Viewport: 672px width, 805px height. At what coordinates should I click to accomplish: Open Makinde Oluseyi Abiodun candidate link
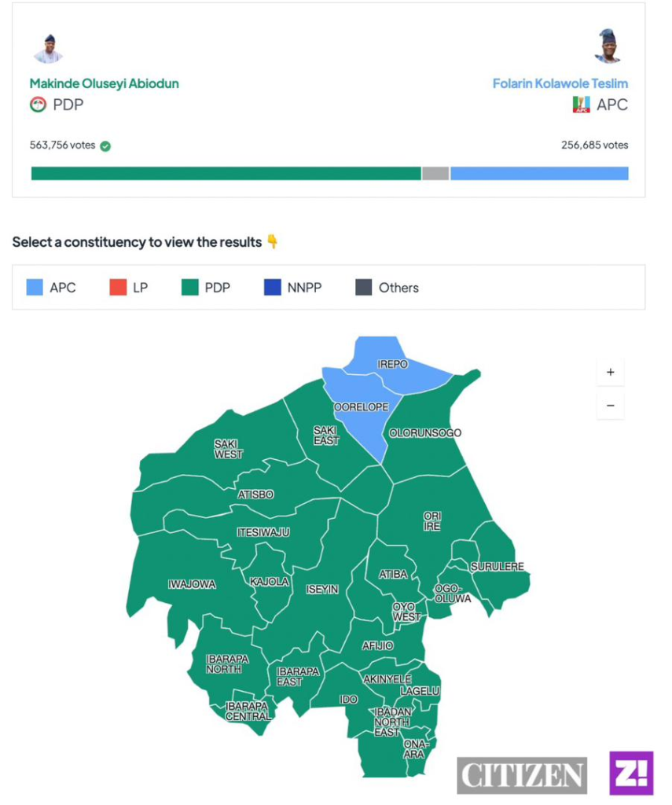(104, 83)
